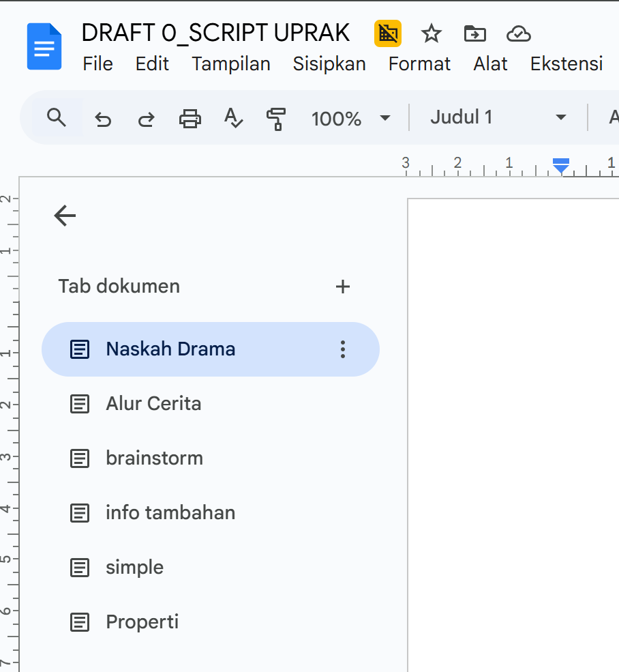Click the blue indent marker on ruler
The image size is (619, 672).
tap(561, 165)
